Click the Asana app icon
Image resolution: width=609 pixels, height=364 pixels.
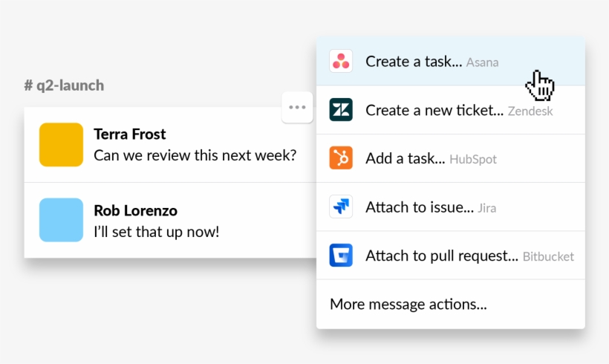pyautogui.click(x=341, y=61)
